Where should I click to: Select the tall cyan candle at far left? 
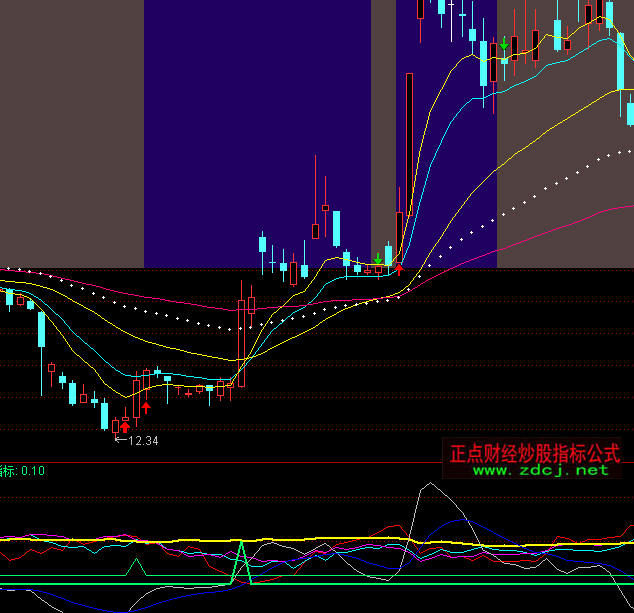[x=42, y=330]
